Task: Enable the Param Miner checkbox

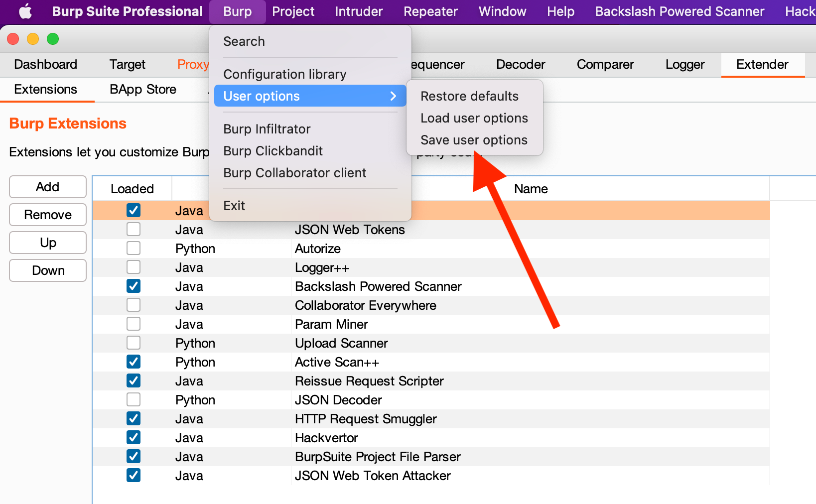Action: point(134,324)
